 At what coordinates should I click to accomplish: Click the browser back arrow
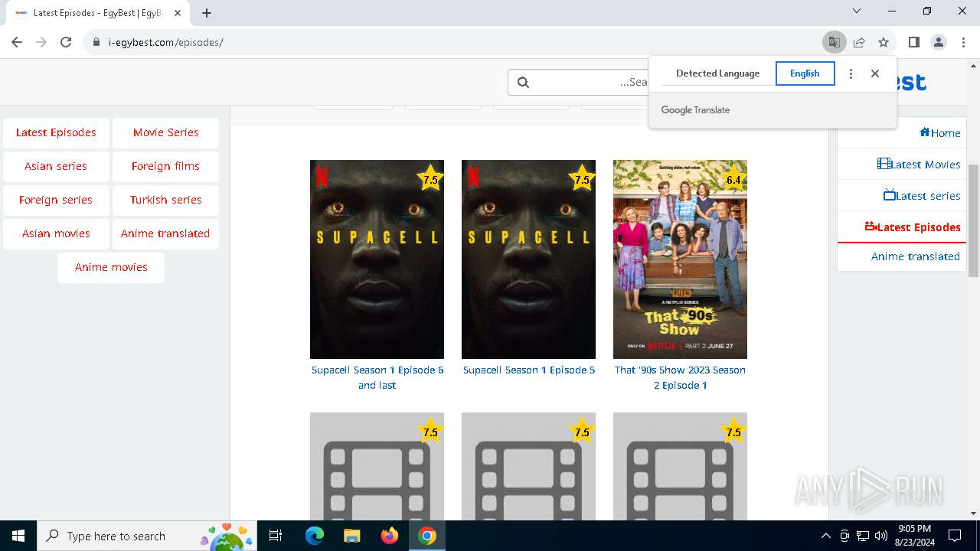pyautogui.click(x=17, y=42)
